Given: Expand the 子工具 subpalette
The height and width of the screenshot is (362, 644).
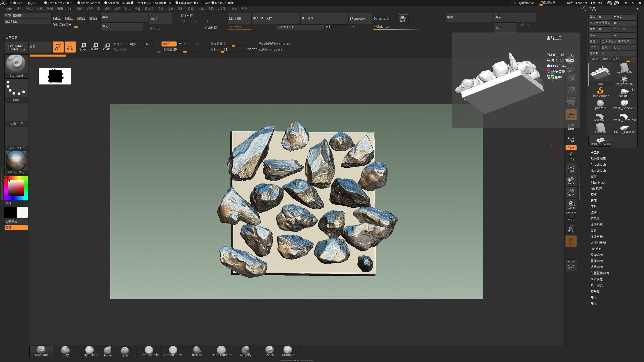Looking at the screenshot, I should (595, 152).
